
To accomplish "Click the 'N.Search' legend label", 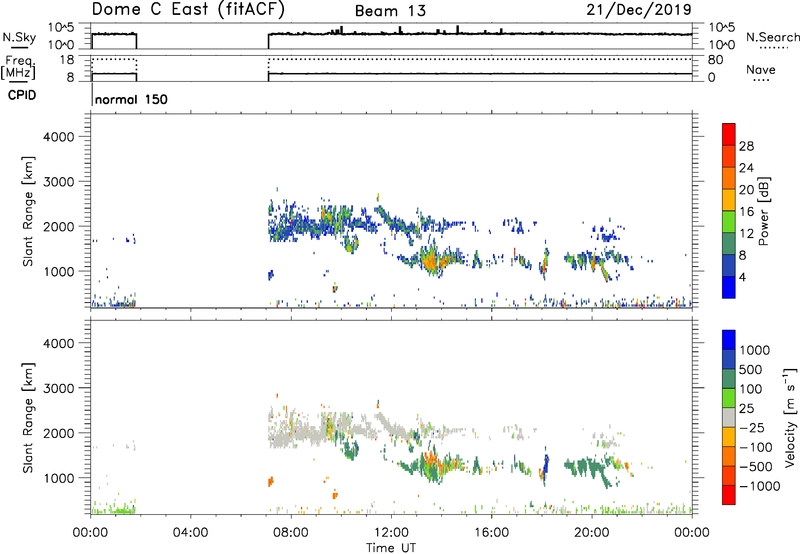I will tap(772, 37).
